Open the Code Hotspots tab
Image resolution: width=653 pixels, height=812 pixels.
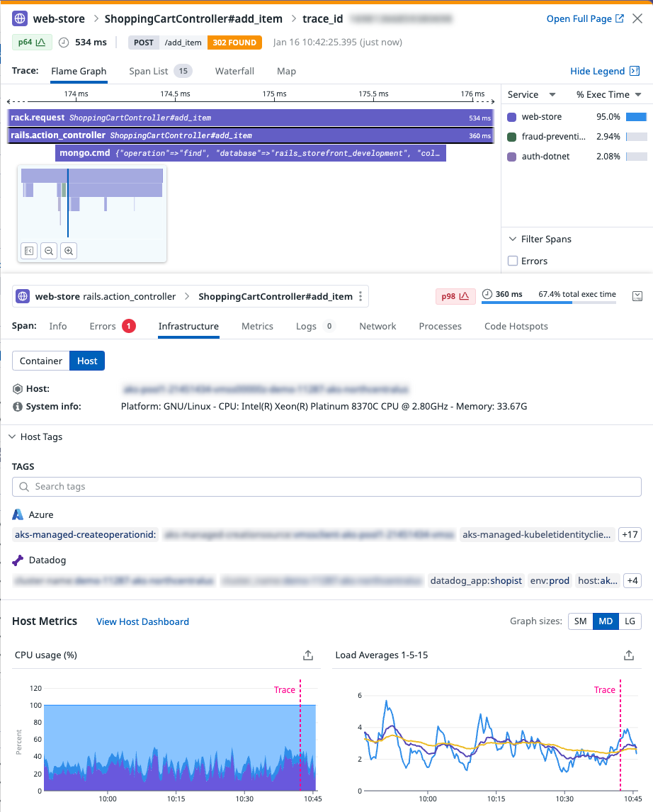(x=516, y=326)
